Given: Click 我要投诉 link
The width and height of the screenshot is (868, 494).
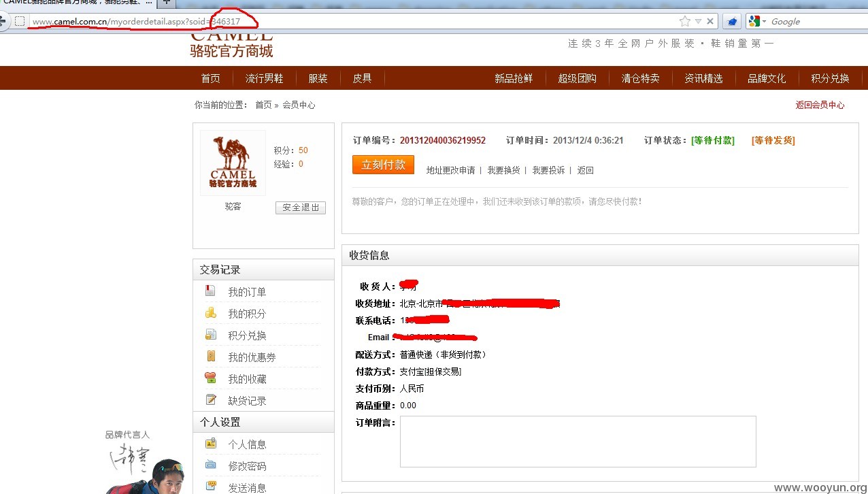Looking at the screenshot, I should pos(548,170).
